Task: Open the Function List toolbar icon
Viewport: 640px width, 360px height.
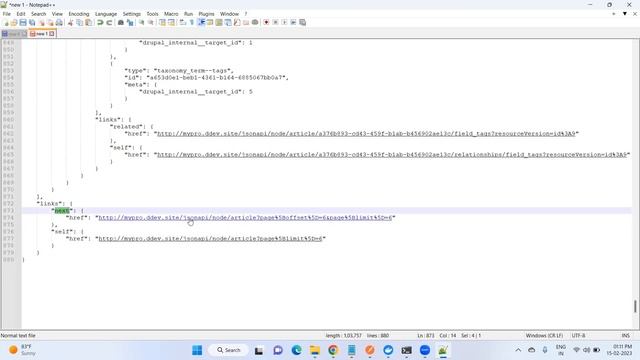Action: tap(237, 22)
